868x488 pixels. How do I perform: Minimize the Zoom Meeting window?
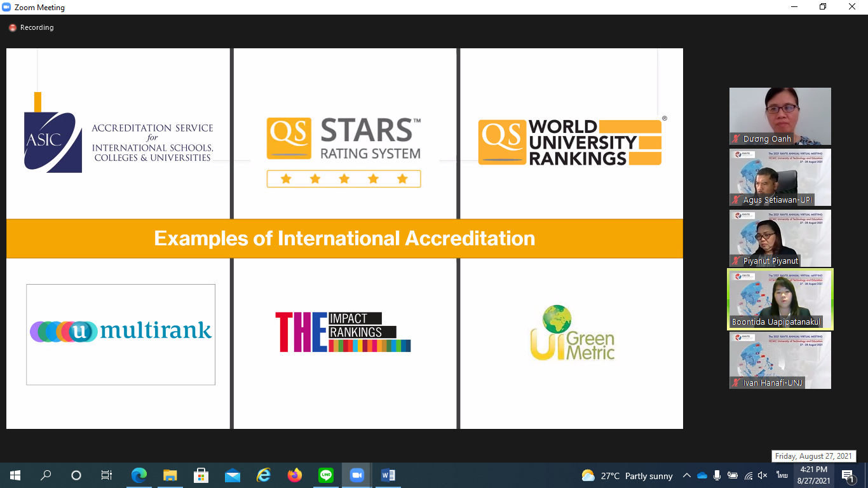tap(794, 7)
